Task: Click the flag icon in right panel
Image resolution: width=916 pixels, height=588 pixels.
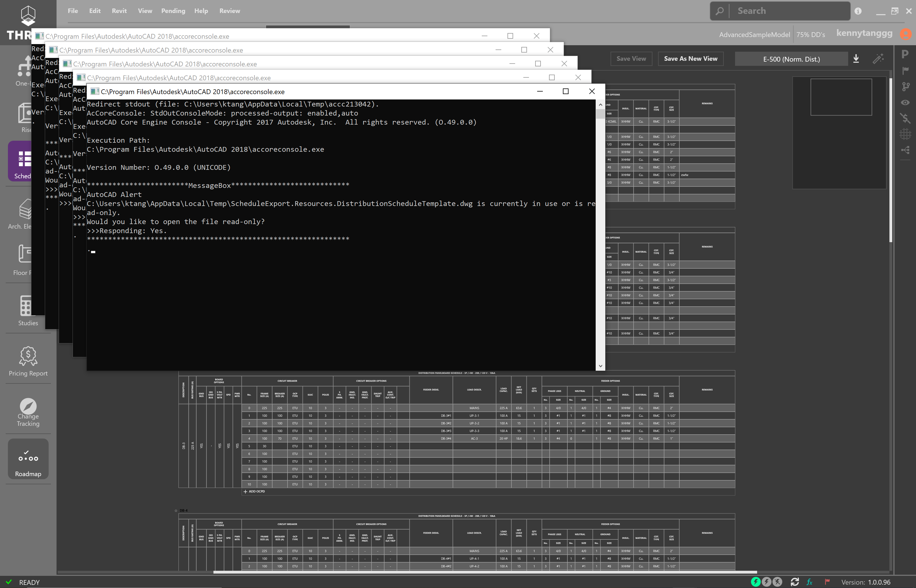Action: (905, 71)
